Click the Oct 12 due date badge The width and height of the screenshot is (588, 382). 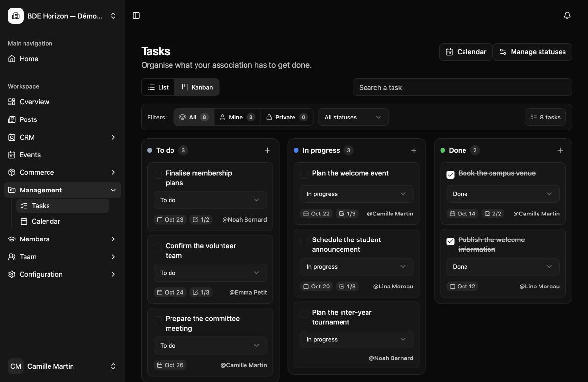(463, 286)
